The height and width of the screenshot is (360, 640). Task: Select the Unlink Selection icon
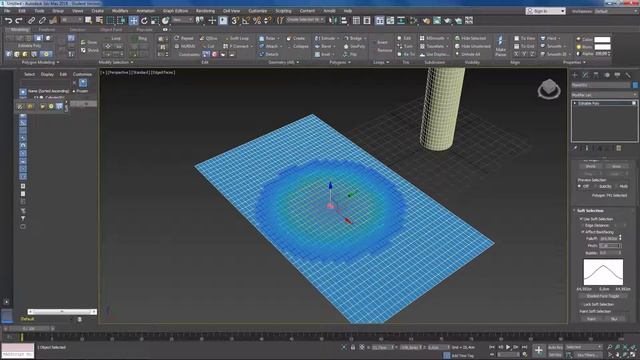click(x=42, y=20)
